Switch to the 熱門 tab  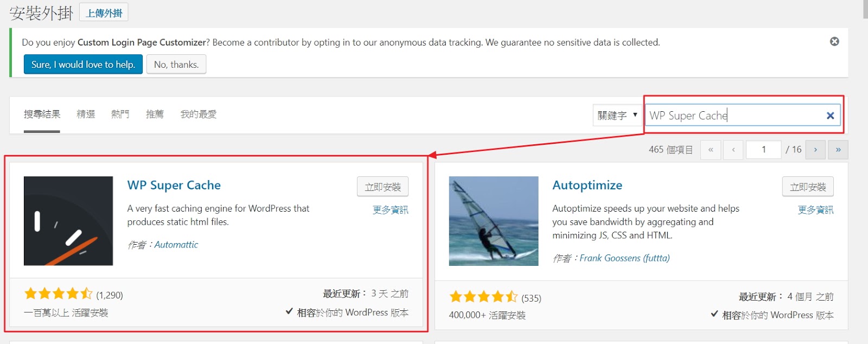click(x=120, y=114)
